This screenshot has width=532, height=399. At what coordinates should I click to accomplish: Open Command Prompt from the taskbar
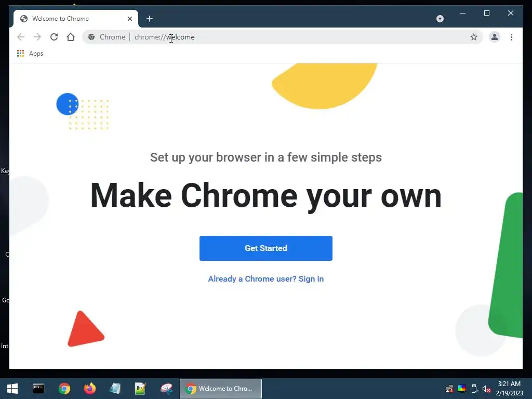click(38, 389)
